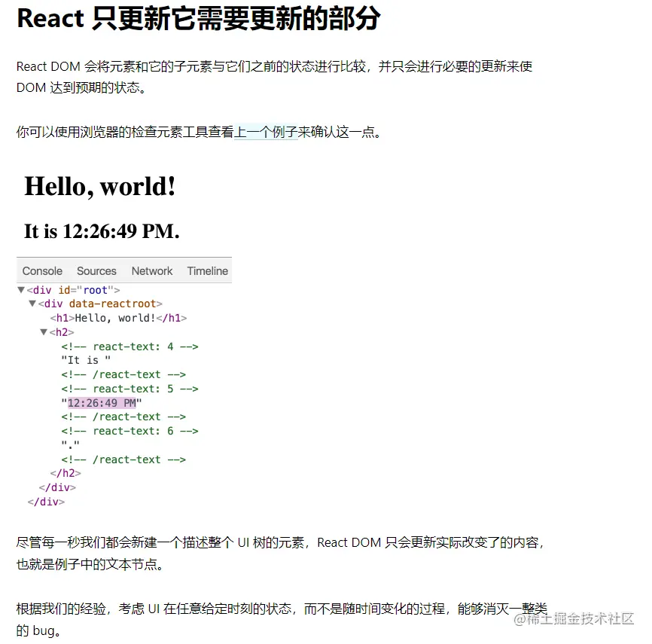Screen dimensions: 652x644
Task: Click the Hello, world! preview heading
Action: [x=100, y=186]
